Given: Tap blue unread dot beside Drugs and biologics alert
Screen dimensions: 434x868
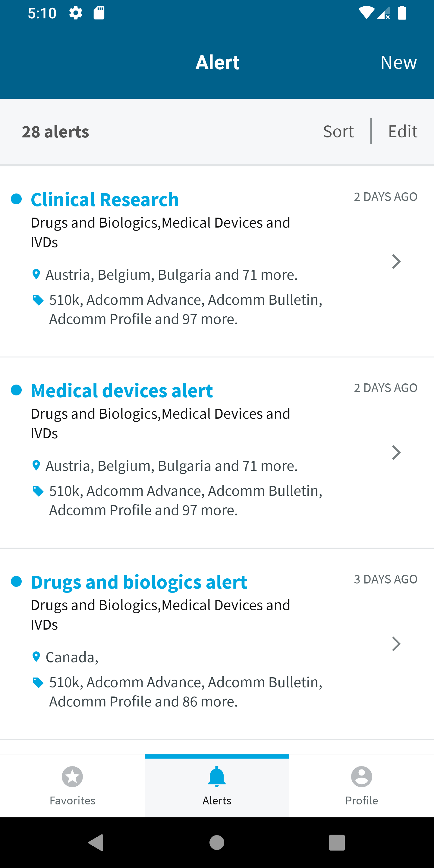Looking at the screenshot, I should 16,581.
